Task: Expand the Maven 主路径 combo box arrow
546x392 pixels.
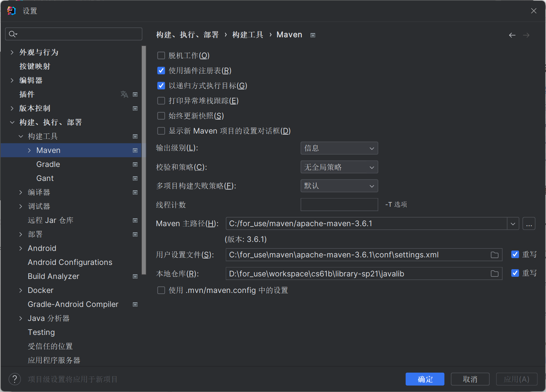Action: pyautogui.click(x=513, y=223)
